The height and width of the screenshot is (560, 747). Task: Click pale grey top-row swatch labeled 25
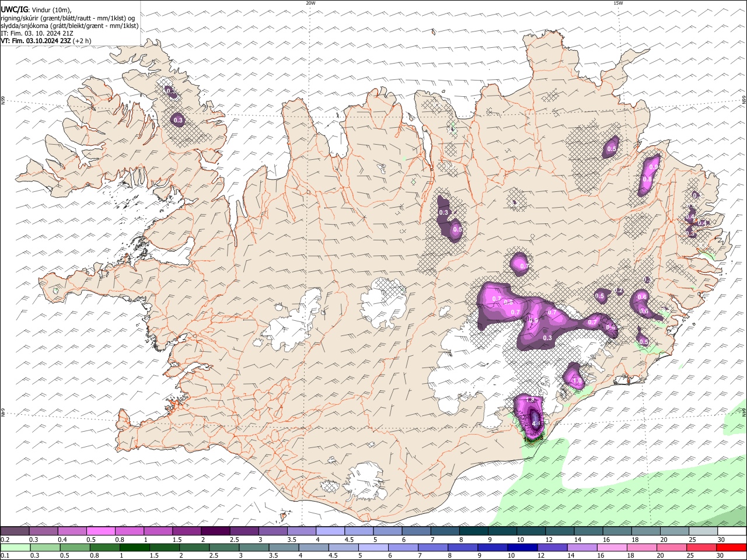703,531
